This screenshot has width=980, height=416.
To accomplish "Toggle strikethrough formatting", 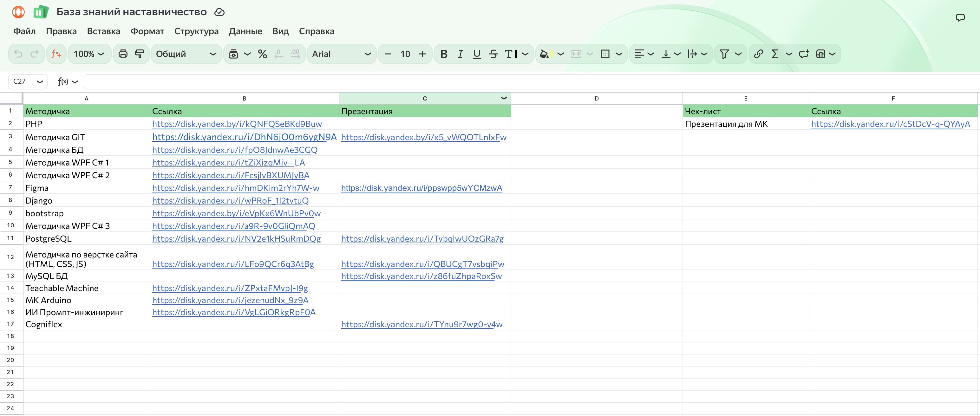I will pos(493,54).
